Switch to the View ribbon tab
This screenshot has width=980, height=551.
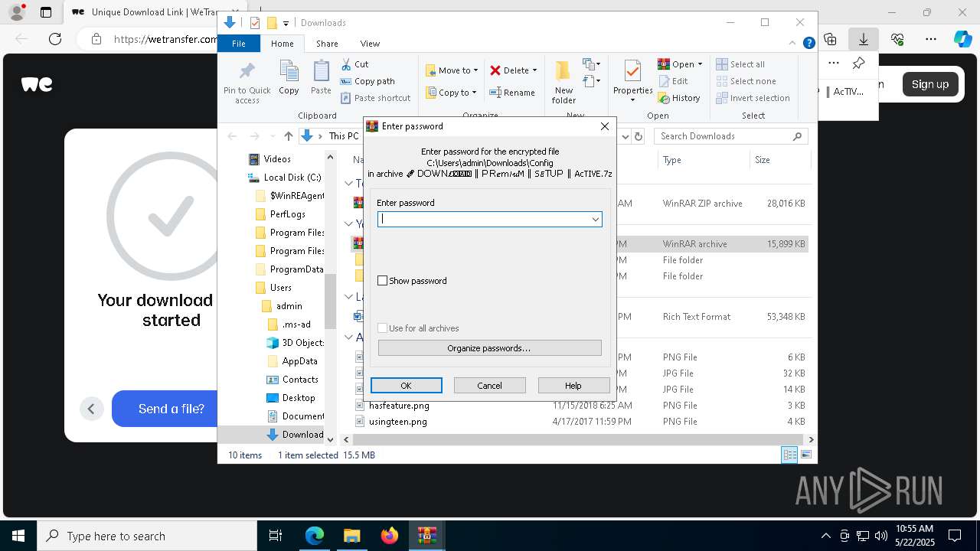point(370,44)
